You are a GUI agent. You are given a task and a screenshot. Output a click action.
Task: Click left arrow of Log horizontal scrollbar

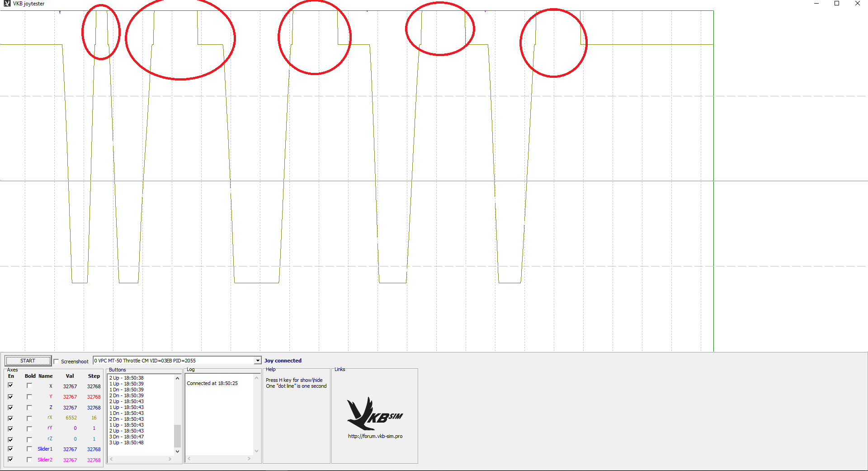(189, 459)
